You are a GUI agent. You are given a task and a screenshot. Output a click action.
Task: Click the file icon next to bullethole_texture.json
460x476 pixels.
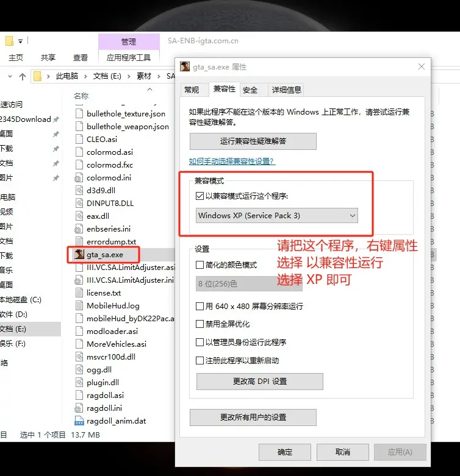(79, 113)
